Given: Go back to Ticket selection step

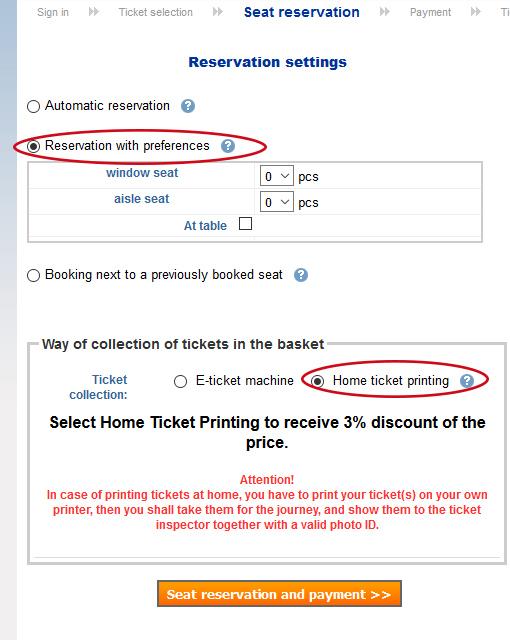Looking at the screenshot, I should coord(156,12).
